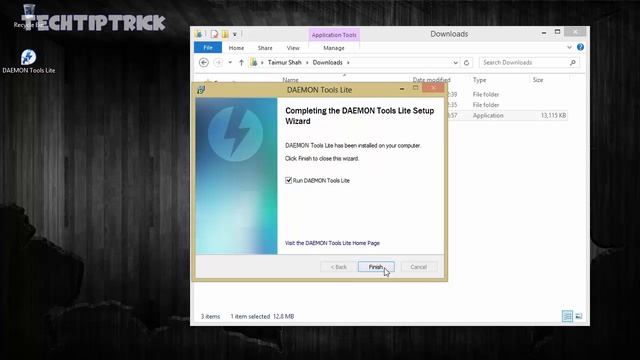The height and width of the screenshot is (360, 640).
Task: Open DAEMON Tools Lite desktop shortcut
Action: coord(29,61)
